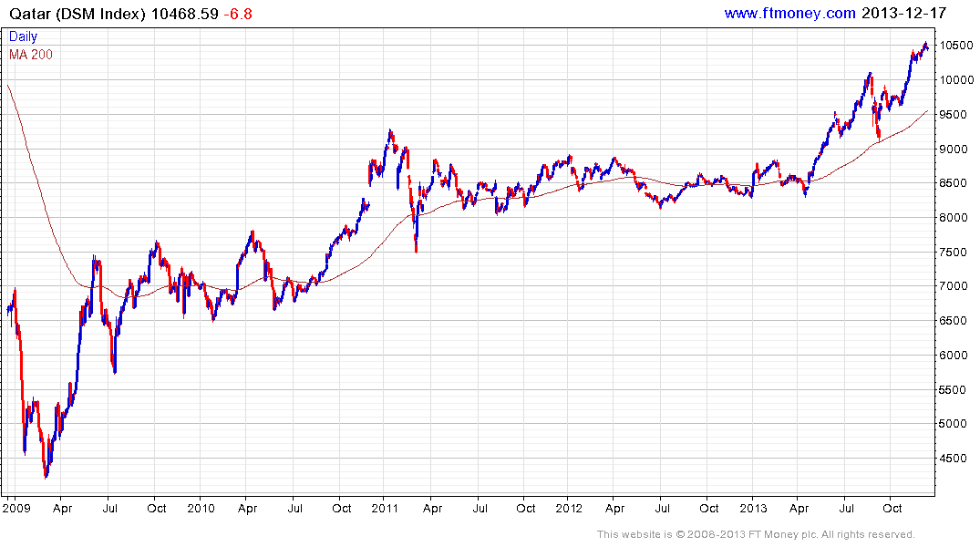Screen dimensions: 980x547
Task: Click the chart title 'Qatar (DSM Index)'
Action: [x=77, y=14]
